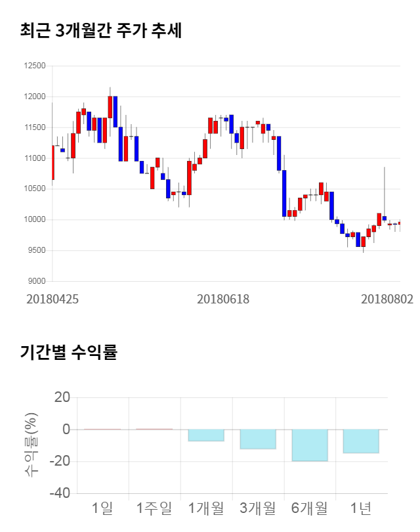The height and width of the screenshot is (532, 420).
Task: Click the -40 return axis label
Action: tap(60, 493)
